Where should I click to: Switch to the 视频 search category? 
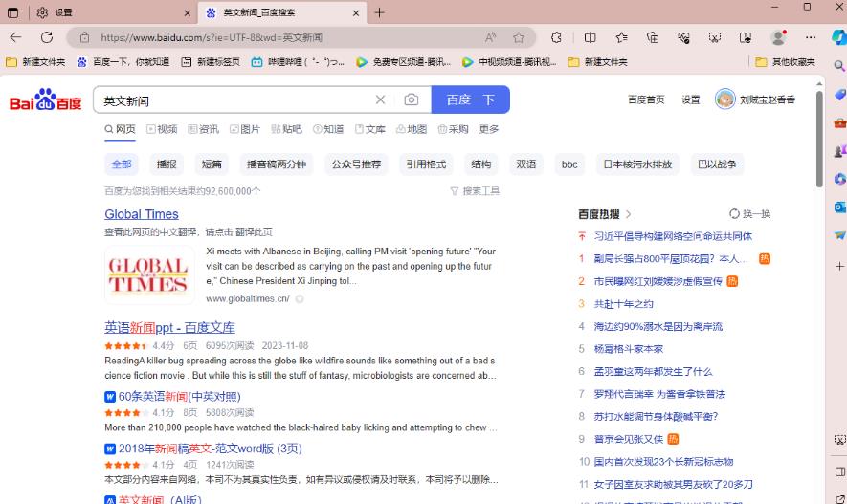point(162,129)
